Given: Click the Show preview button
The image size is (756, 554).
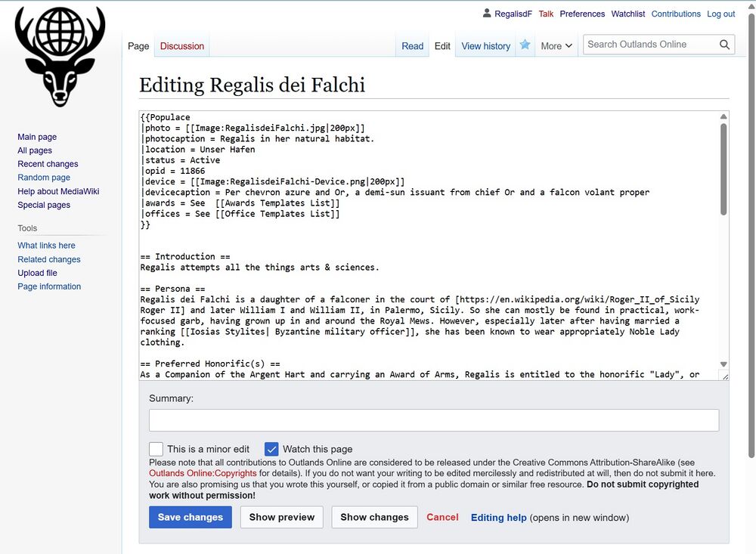Looking at the screenshot, I should [x=282, y=517].
